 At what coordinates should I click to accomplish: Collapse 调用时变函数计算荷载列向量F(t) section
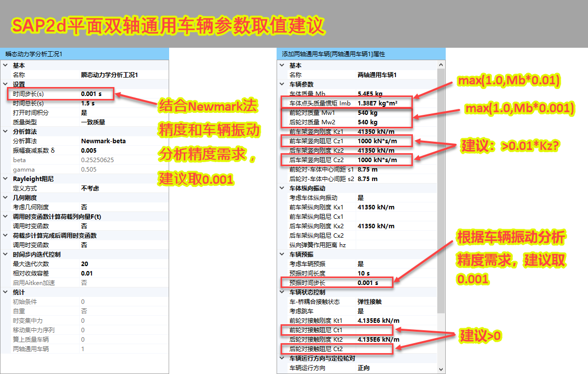coord(5,216)
